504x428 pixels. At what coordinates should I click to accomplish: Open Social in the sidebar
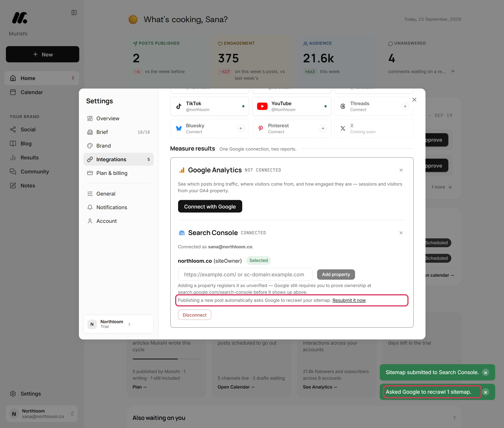42,130
